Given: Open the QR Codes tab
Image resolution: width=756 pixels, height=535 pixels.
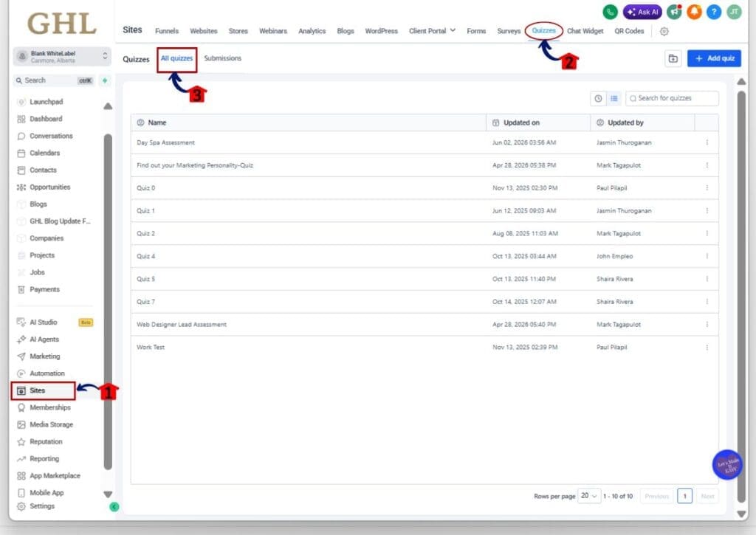Looking at the screenshot, I should click(x=629, y=31).
